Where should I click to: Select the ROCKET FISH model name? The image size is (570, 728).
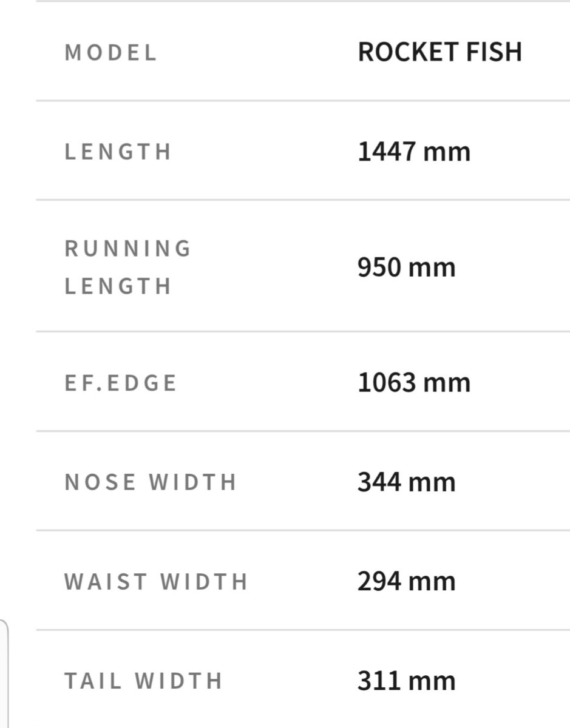click(x=439, y=52)
